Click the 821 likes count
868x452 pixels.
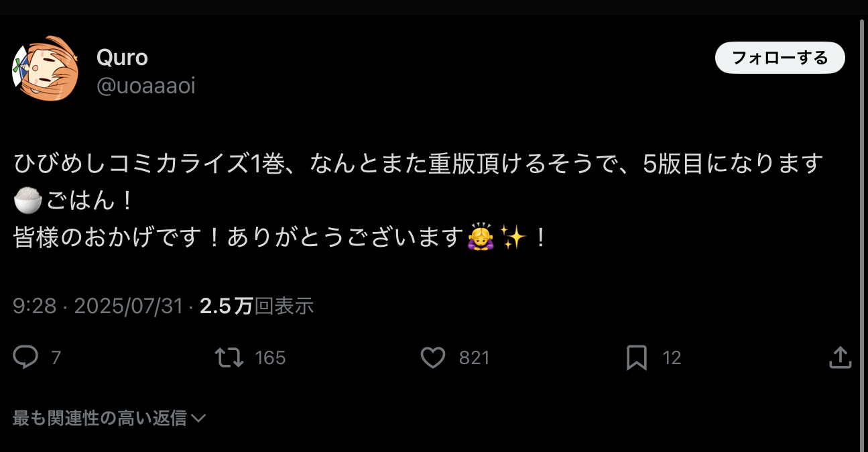[x=475, y=358]
